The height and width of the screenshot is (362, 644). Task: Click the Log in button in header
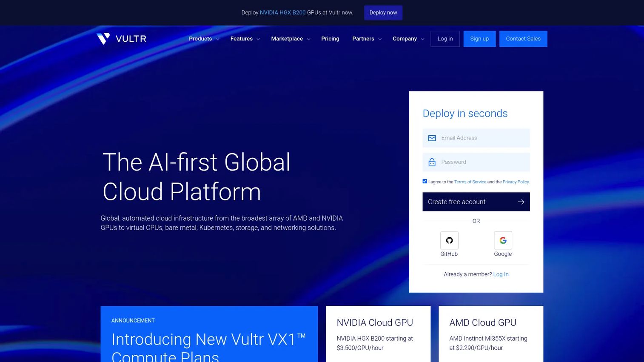coord(445,39)
